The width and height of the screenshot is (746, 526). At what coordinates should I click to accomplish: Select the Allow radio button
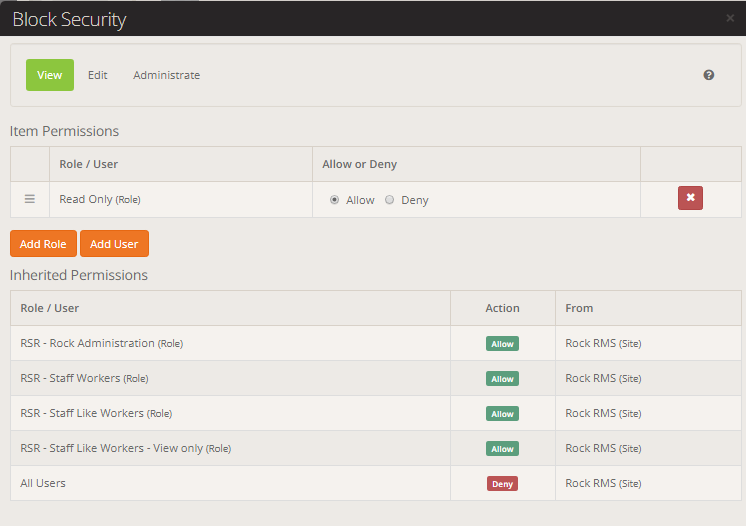point(334,200)
